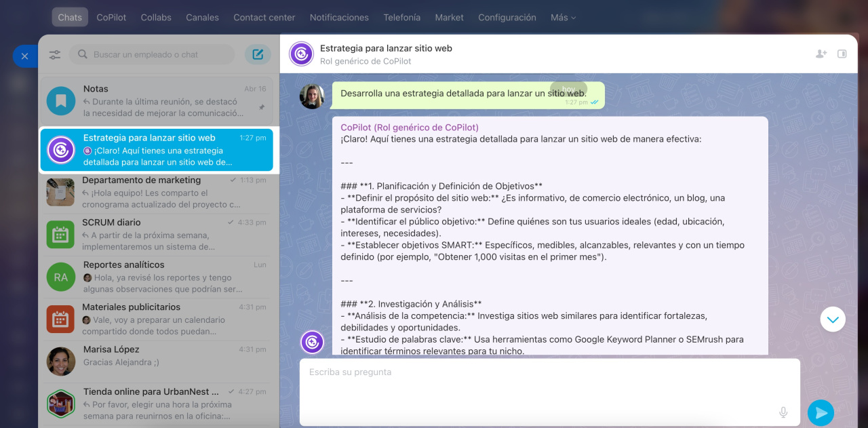Click the CoPilot avatar in chat header
The image size is (868, 428).
click(301, 54)
